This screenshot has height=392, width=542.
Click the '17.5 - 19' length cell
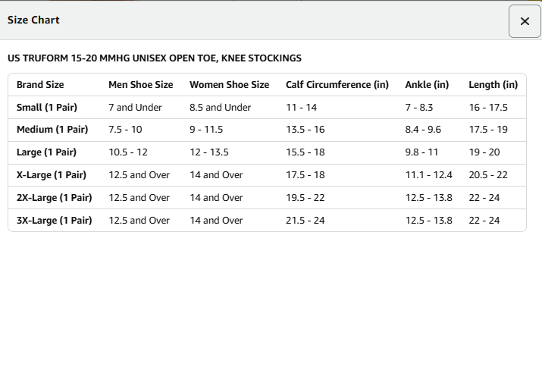tap(488, 130)
